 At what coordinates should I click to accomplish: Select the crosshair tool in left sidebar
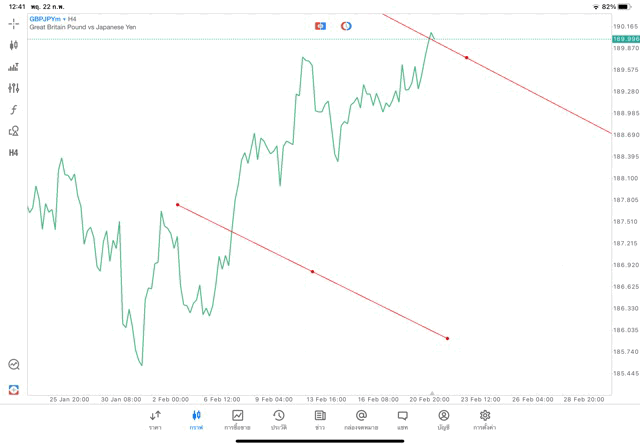(x=14, y=23)
